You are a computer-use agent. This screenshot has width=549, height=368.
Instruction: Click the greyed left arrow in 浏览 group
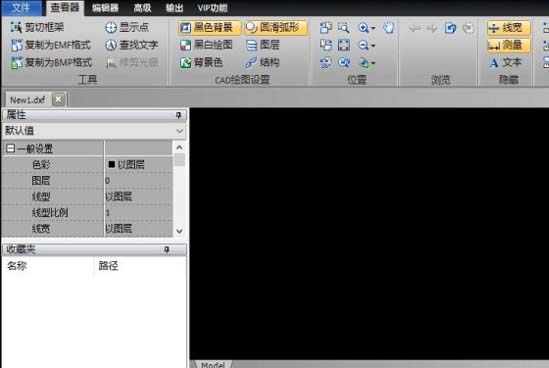(x=415, y=28)
